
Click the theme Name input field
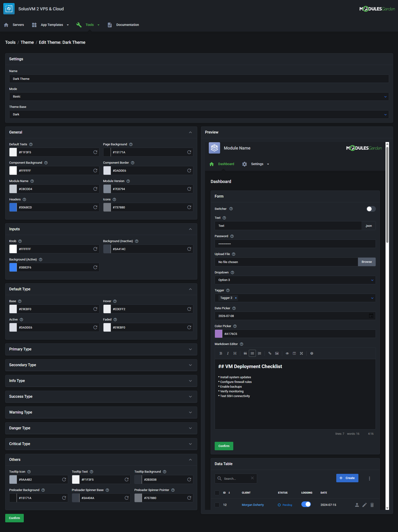pyautogui.click(x=199, y=79)
